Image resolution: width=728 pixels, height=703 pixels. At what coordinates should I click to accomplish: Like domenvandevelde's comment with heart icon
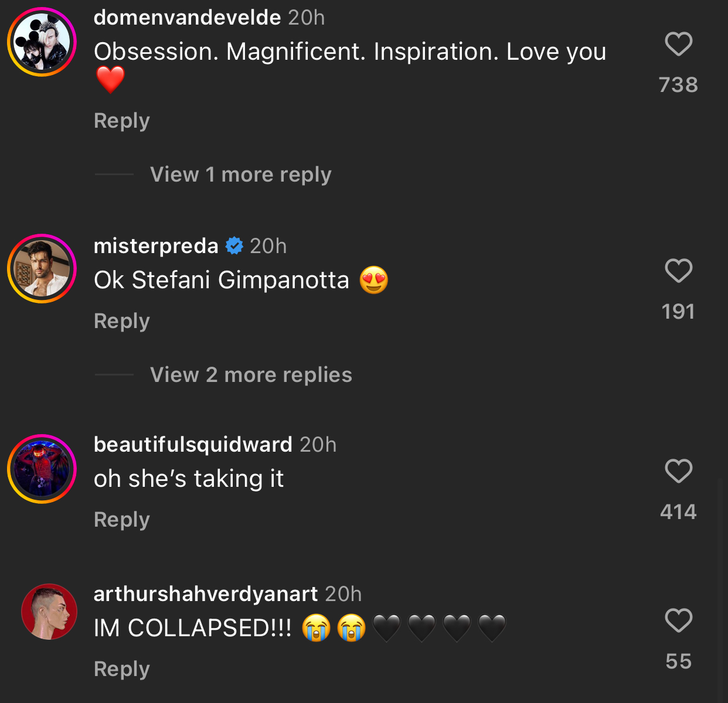click(679, 44)
